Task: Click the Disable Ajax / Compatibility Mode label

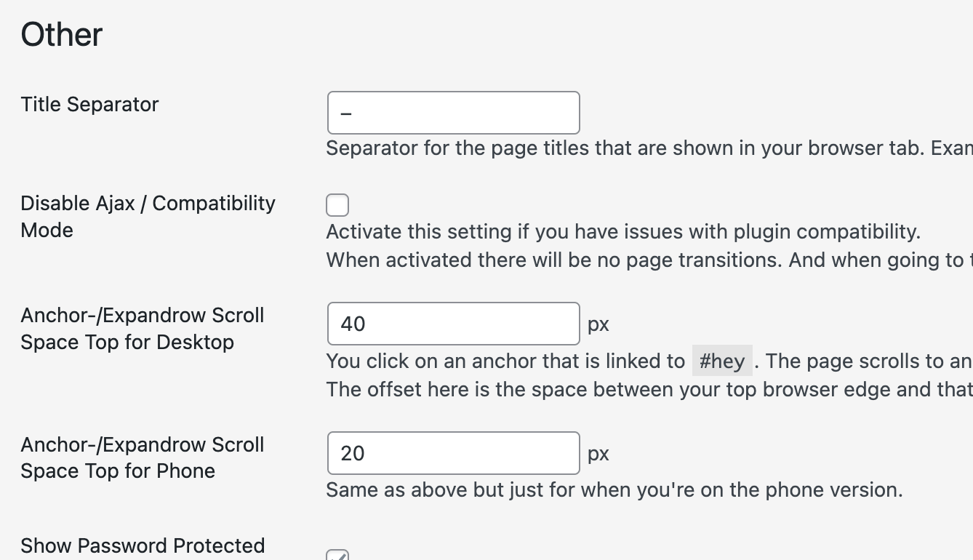Action: point(148,216)
